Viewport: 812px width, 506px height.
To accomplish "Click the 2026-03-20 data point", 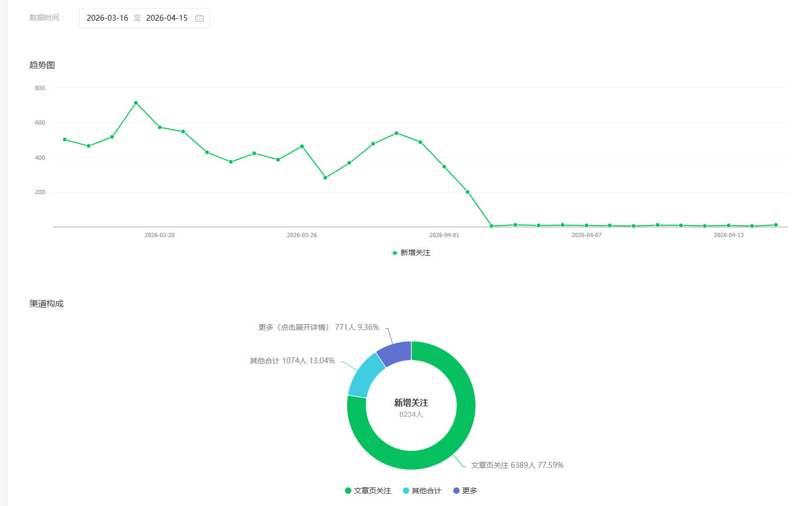I will click(160, 127).
